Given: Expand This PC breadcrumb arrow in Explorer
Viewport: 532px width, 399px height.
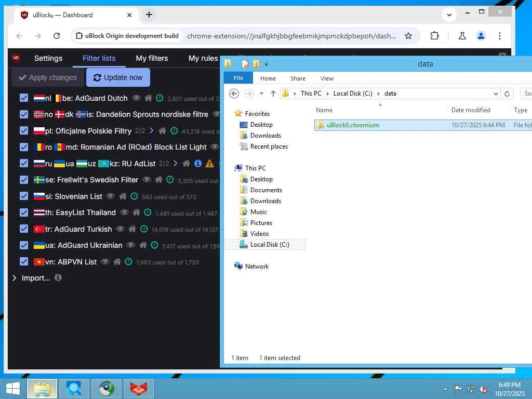Looking at the screenshot, I should coord(328,94).
